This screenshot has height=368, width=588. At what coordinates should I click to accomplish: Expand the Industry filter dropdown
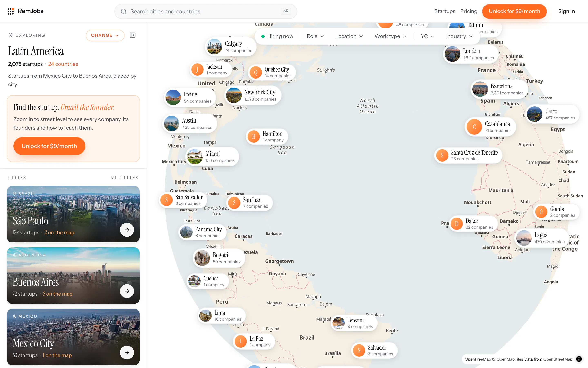point(459,36)
